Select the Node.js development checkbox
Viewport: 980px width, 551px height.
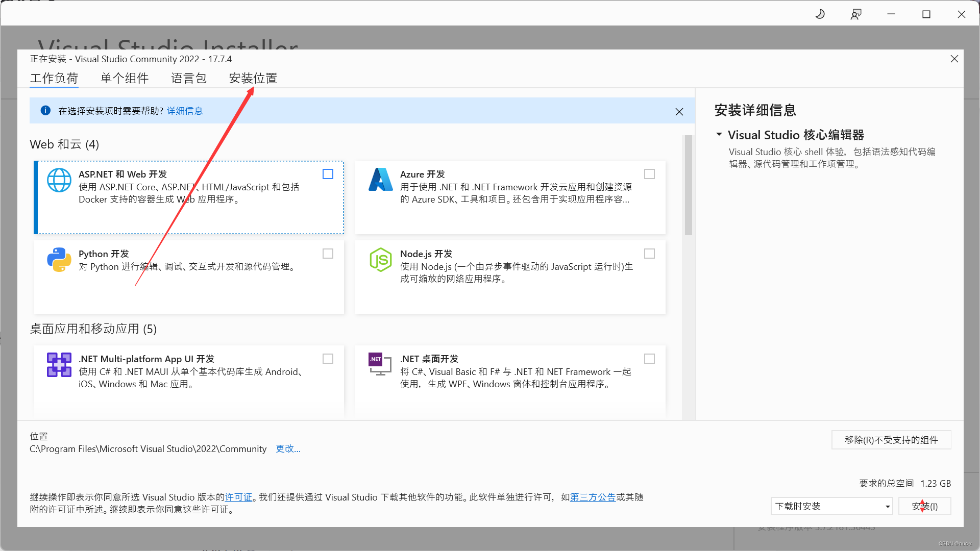click(649, 254)
